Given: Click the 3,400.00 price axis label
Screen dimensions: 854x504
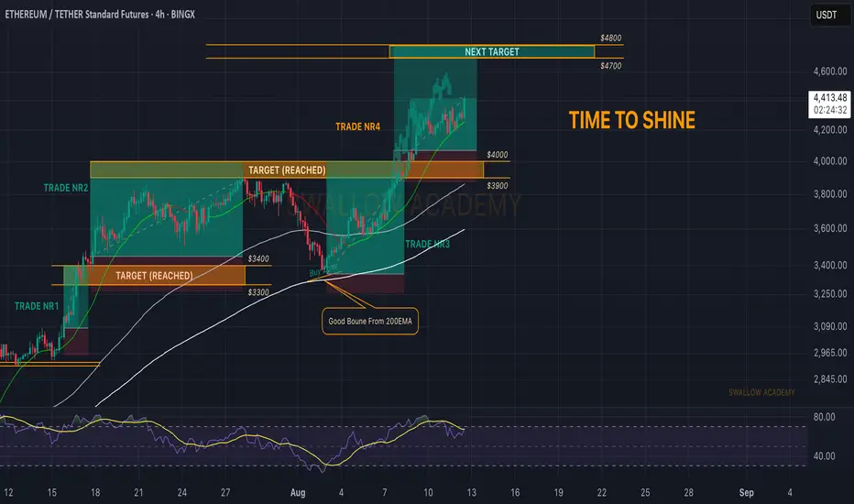Looking at the screenshot, I should [830, 266].
